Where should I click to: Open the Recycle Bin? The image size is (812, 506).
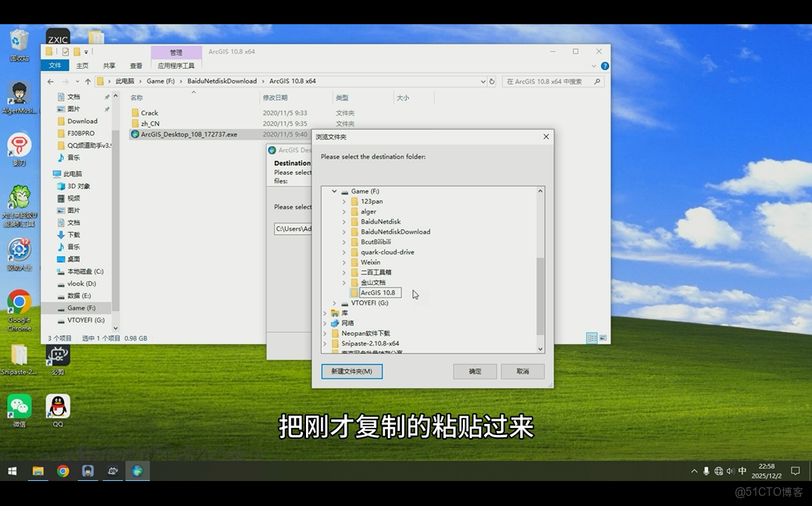(18, 37)
